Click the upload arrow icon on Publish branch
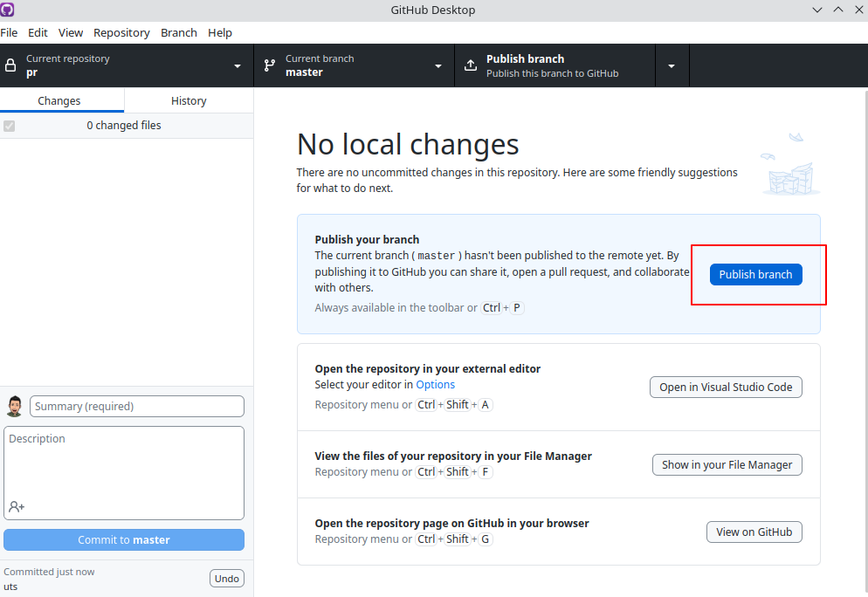Screen dimensions: 868x597 point(471,65)
